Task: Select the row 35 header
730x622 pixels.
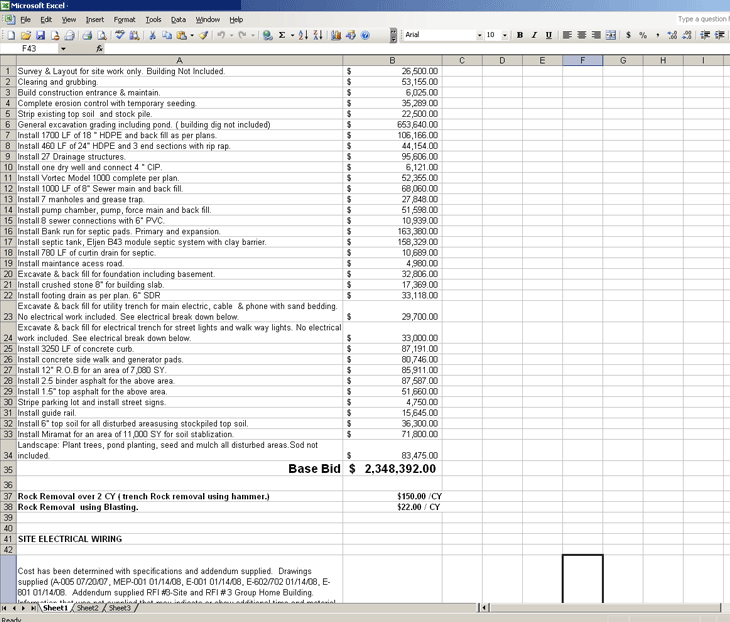Action: (7, 468)
